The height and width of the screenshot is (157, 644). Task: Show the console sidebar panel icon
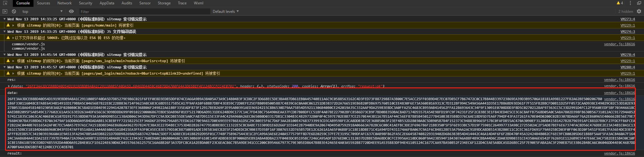pyautogui.click(x=5, y=11)
